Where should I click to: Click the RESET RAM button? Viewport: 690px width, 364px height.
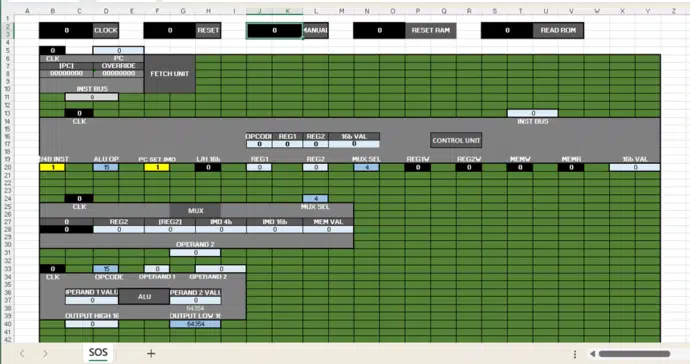pyautogui.click(x=430, y=30)
